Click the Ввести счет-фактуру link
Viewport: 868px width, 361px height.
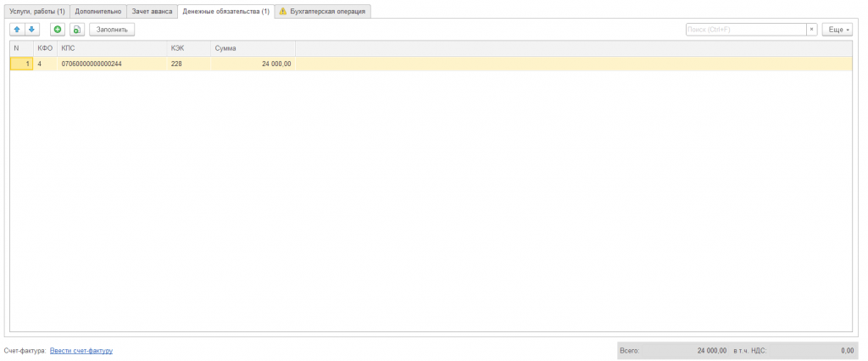[81, 351]
